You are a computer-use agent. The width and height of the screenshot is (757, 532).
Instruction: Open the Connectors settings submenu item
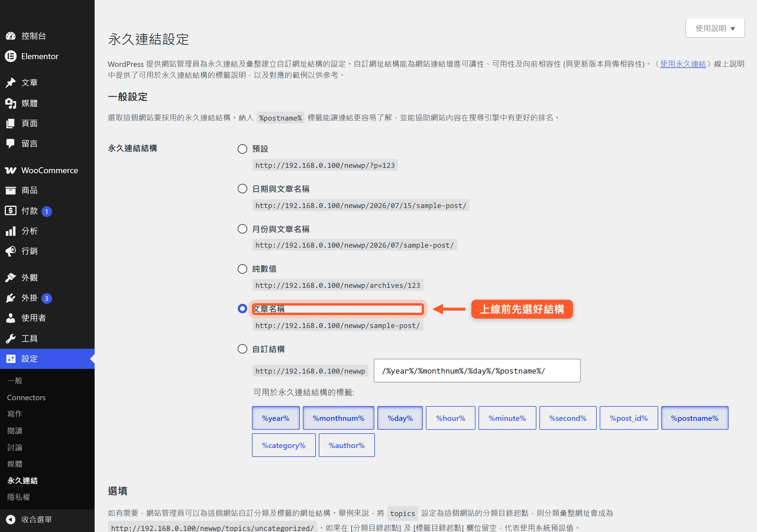point(26,398)
